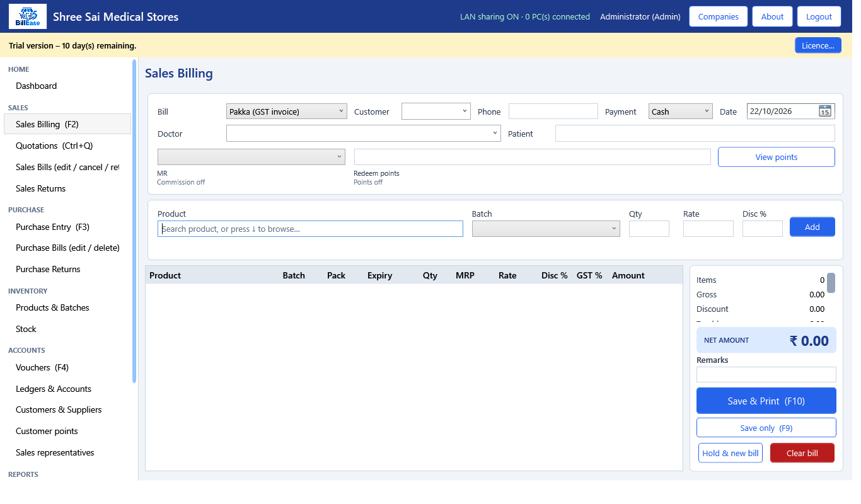
Task: Open Customer points page
Action: click(67, 431)
